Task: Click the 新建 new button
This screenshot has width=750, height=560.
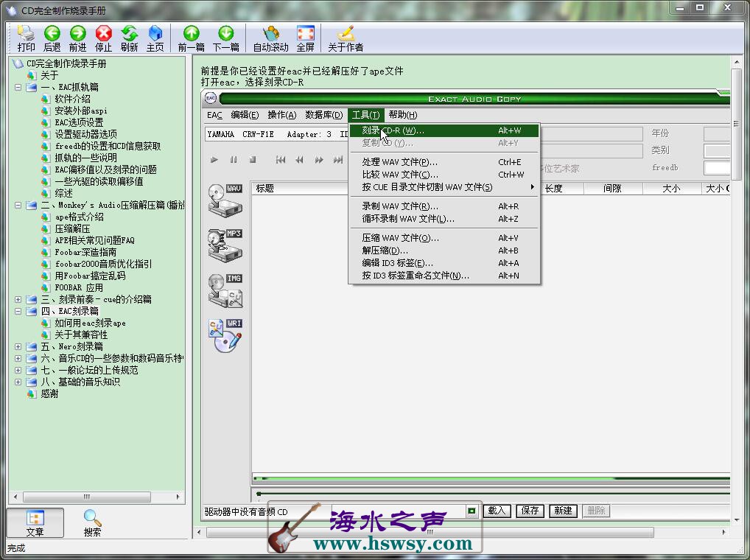Action: pos(563,511)
